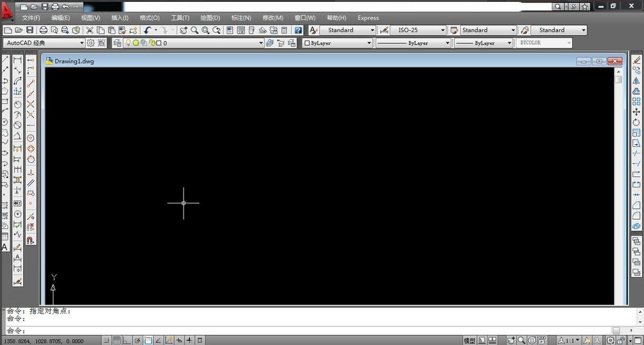Click the Plot printer icon

43,30
